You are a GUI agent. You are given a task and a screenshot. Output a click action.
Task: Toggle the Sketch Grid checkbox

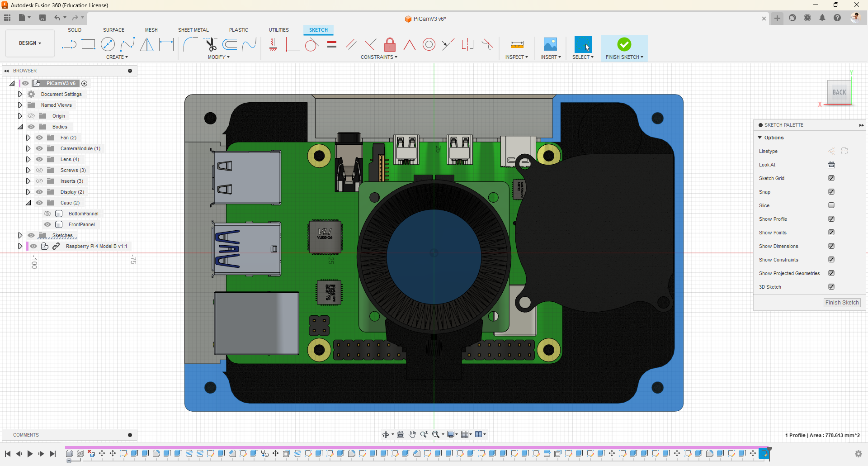click(x=831, y=178)
